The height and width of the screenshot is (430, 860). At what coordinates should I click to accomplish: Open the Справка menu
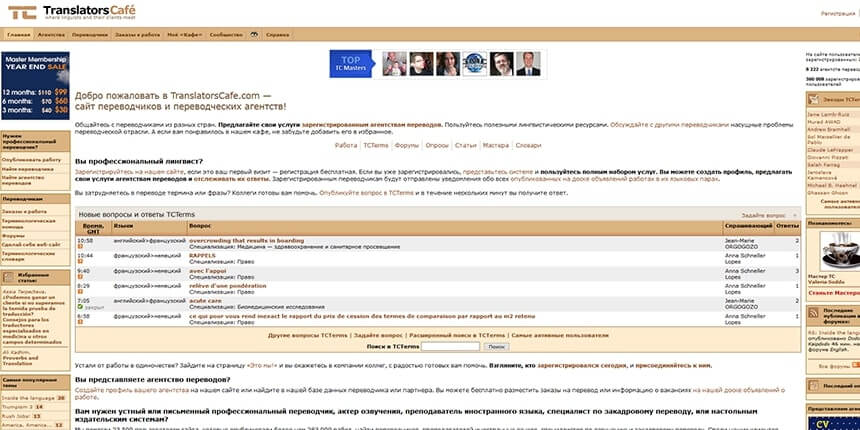click(278, 35)
